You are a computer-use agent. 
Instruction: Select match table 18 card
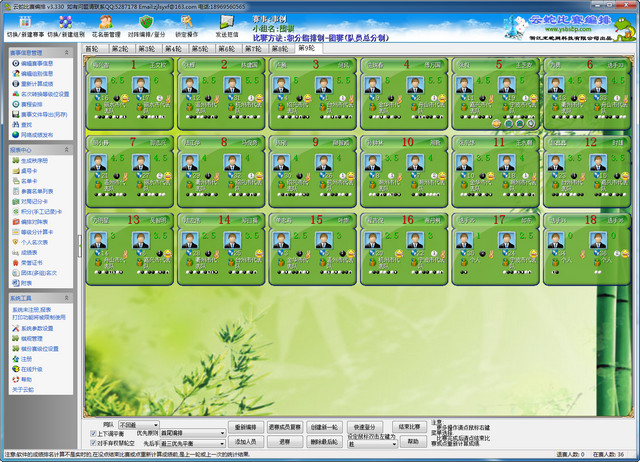[587, 249]
